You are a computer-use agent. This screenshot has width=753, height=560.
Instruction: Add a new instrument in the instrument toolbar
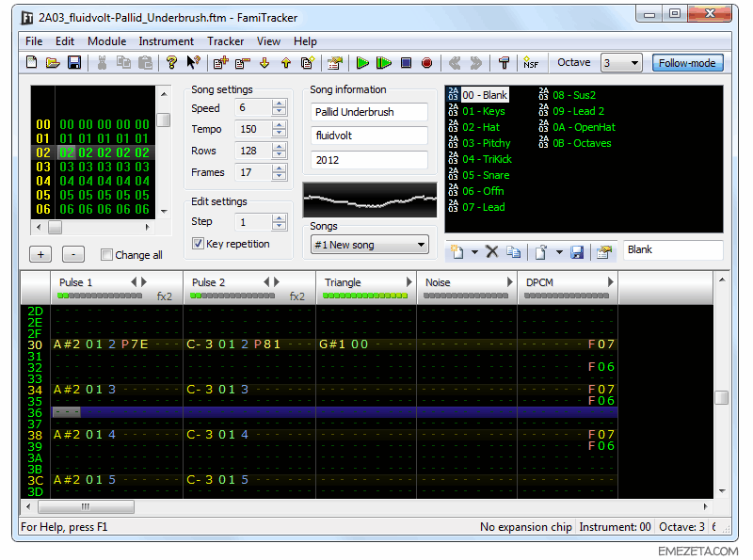pyautogui.click(x=457, y=251)
